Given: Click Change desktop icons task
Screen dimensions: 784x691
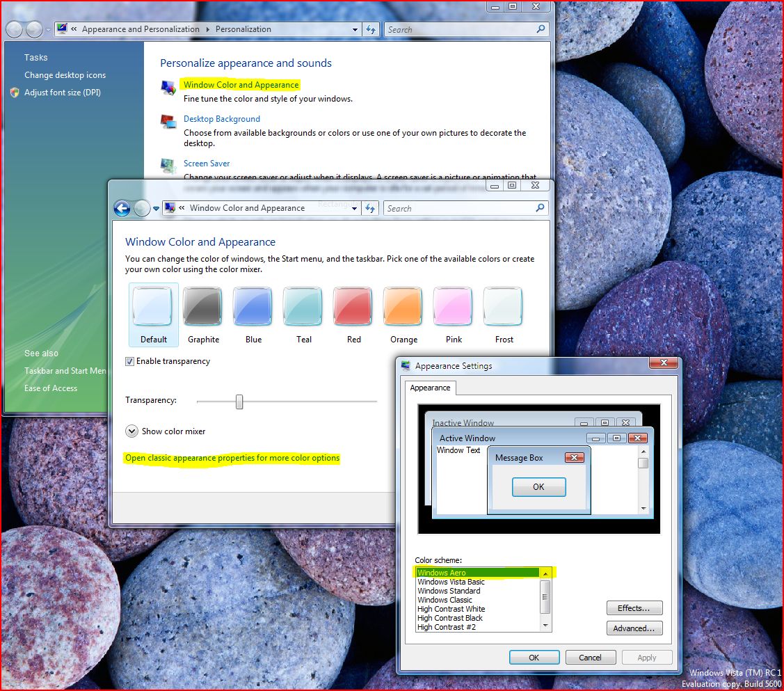Looking at the screenshot, I should click(x=65, y=75).
